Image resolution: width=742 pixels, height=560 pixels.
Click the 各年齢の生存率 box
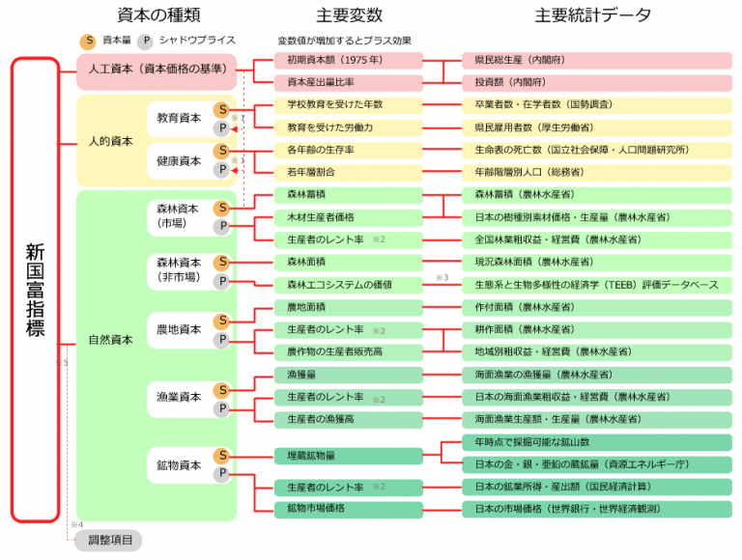pos(349,150)
